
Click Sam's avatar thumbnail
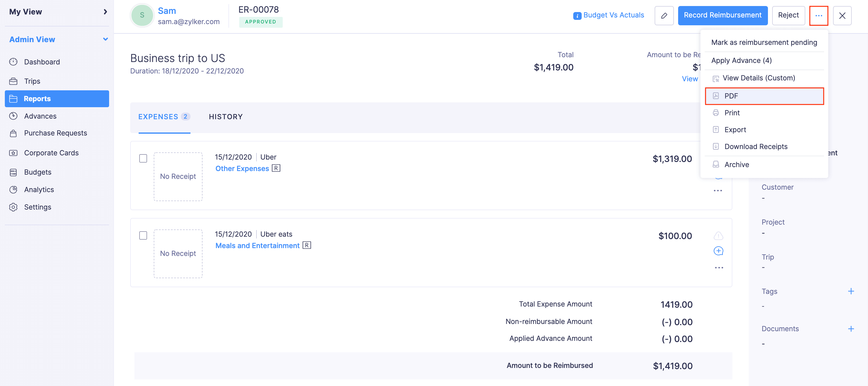tap(142, 15)
